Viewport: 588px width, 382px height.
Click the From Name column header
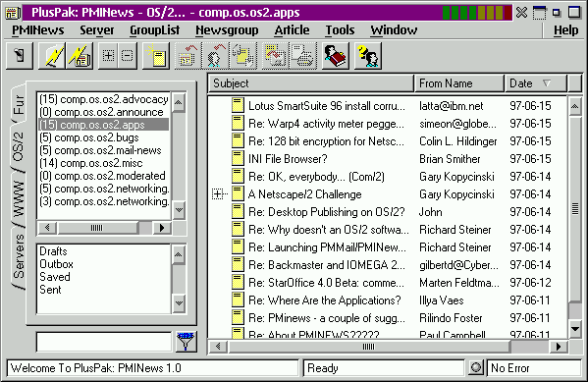point(459,83)
